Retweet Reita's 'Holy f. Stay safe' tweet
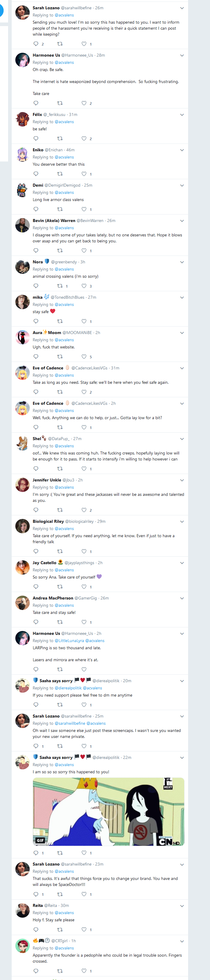This screenshot has height=980, width=210. click(x=60, y=929)
